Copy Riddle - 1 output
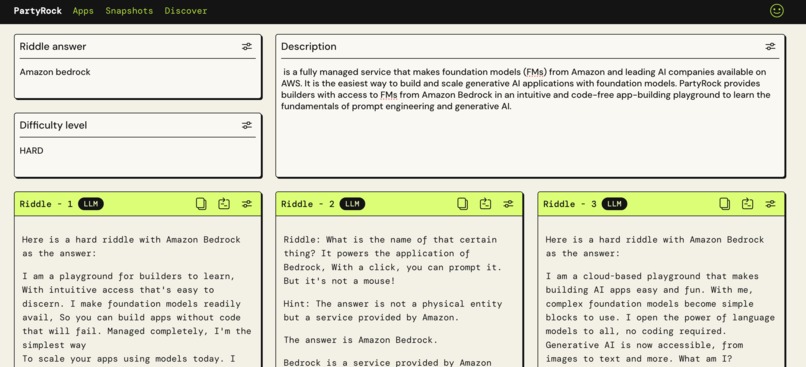806x367 pixels. coord(201,204)
